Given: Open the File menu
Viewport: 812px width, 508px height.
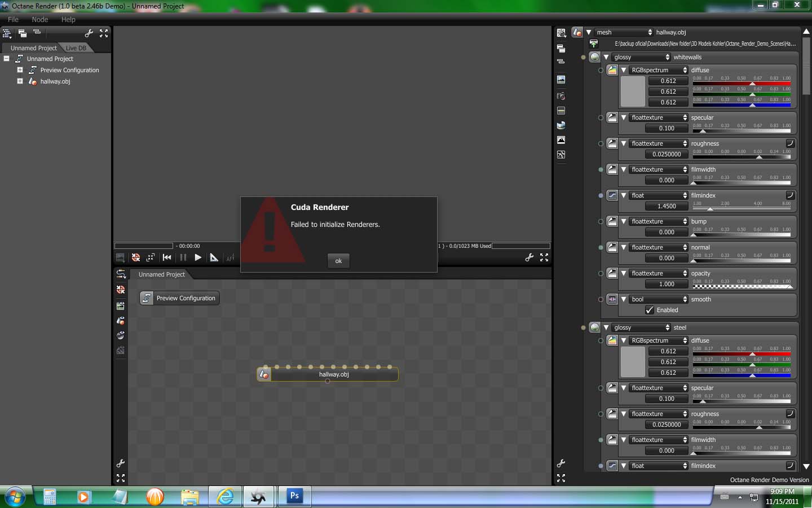Looking at the screenshot, I should pos(13,19).
